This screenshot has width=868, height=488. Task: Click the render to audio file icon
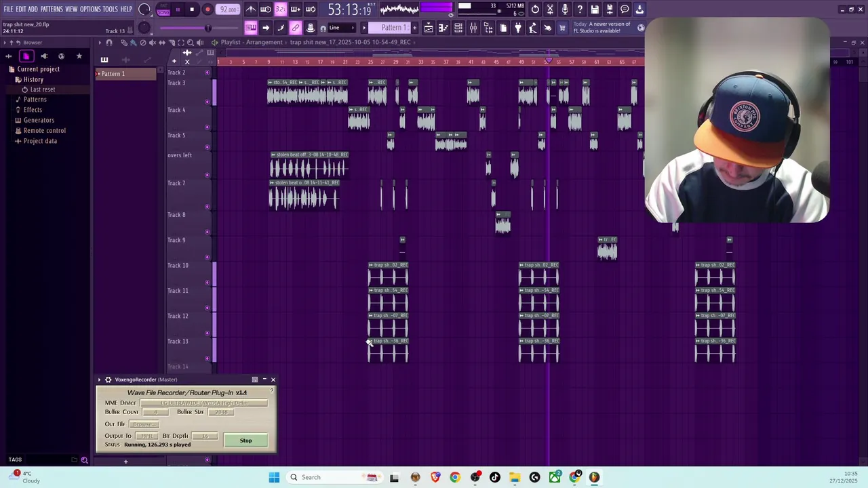[x=610, y=9]
